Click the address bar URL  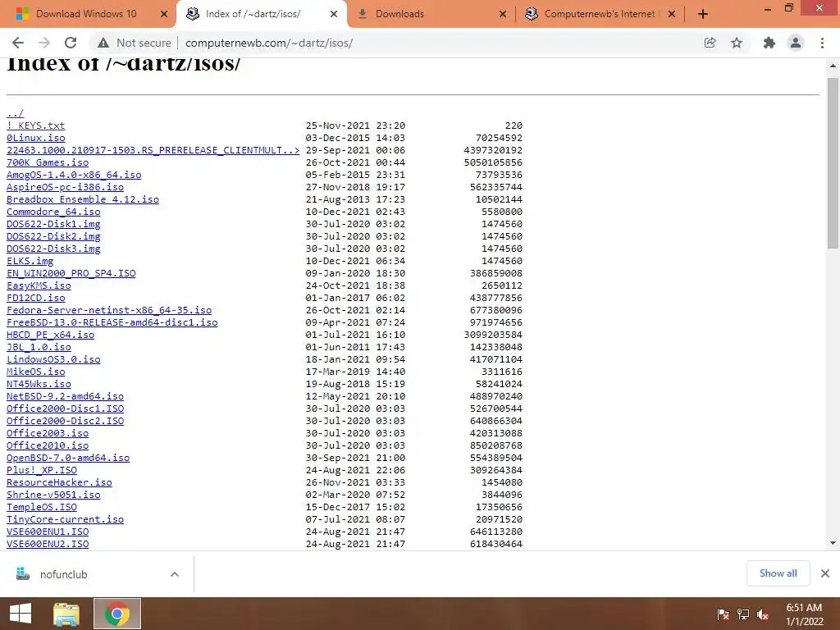coord(269,43)
